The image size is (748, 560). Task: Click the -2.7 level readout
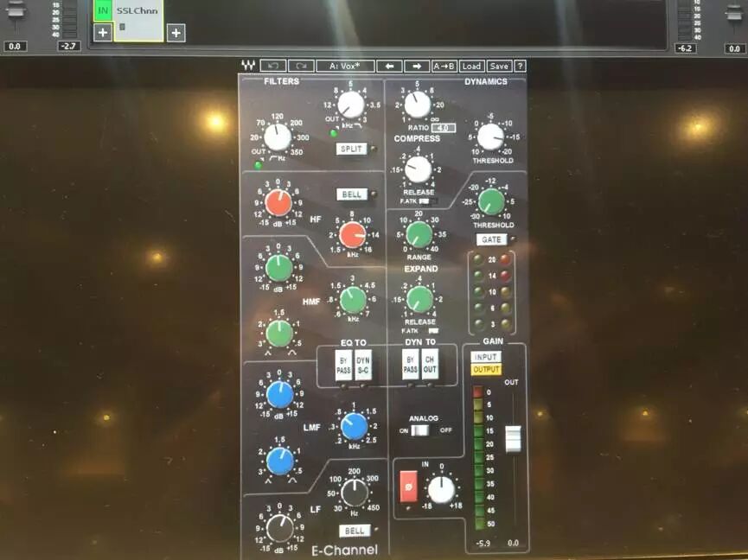69,46
